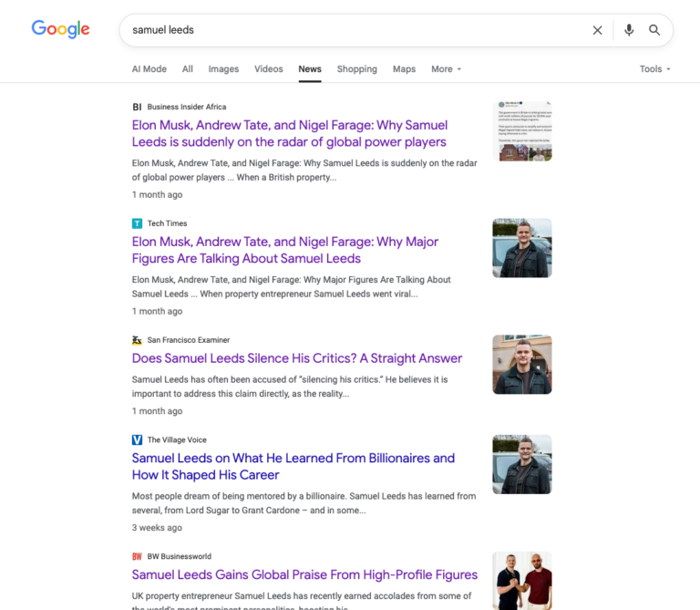The width and height of the screenshot is (700, 610).
Task: Select the Shopping tab
Action: [x=356, y=69]
